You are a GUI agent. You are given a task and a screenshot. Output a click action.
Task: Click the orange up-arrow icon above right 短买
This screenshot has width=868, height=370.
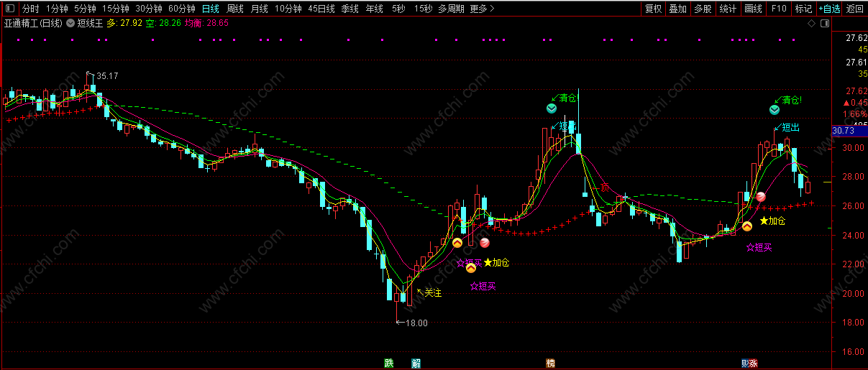747,226
